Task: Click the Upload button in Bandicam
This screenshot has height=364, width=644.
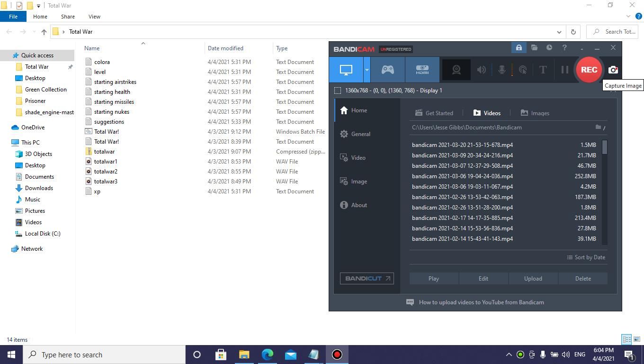Action: (533, 278)
